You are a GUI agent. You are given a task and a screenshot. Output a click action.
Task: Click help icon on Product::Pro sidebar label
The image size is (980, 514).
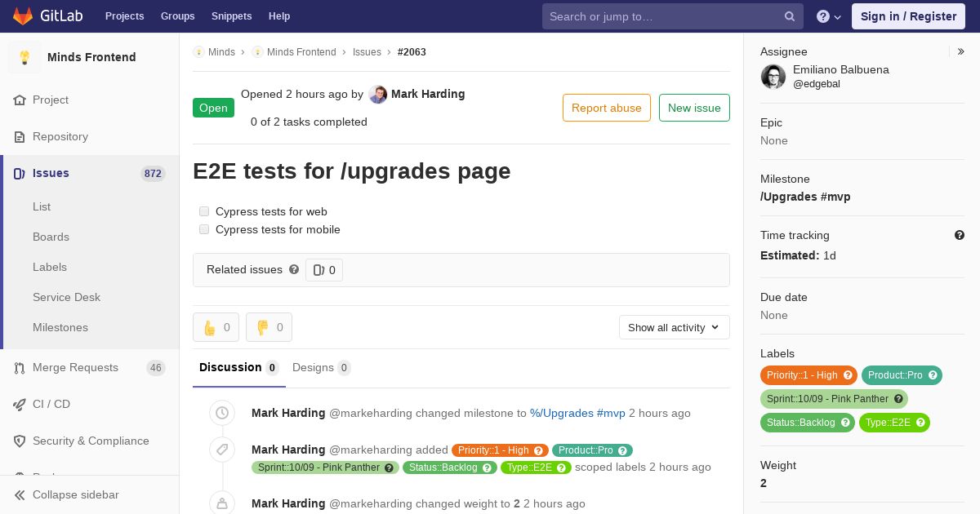coord(933,375)
